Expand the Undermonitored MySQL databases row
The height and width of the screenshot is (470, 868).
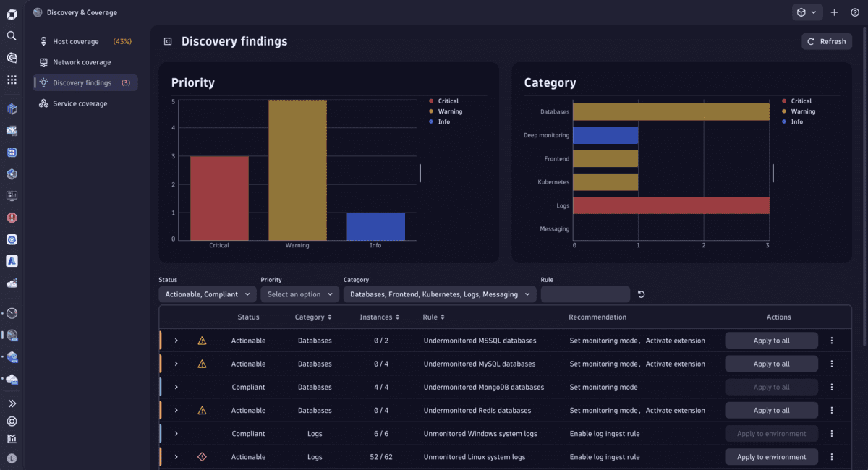pyautogui.click(x=176, y=364)
